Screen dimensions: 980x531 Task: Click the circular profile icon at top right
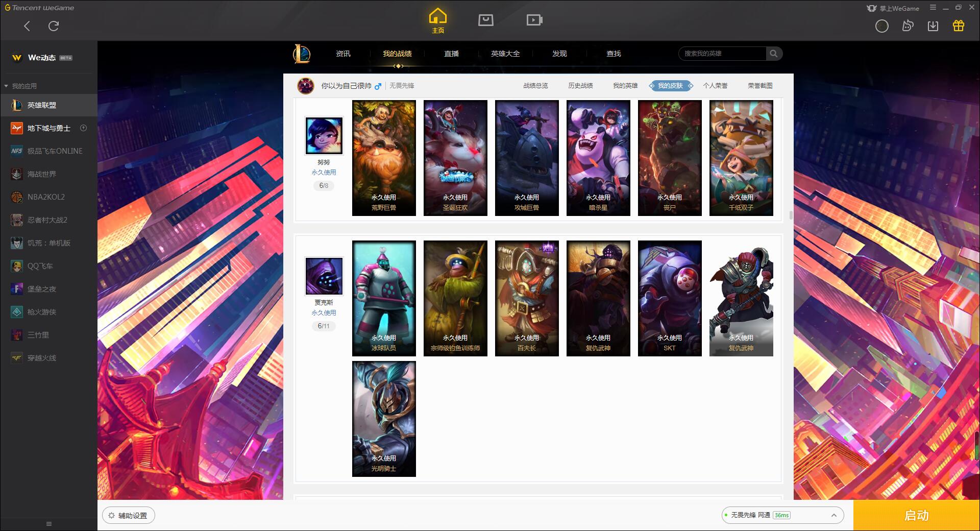point(882,26)
